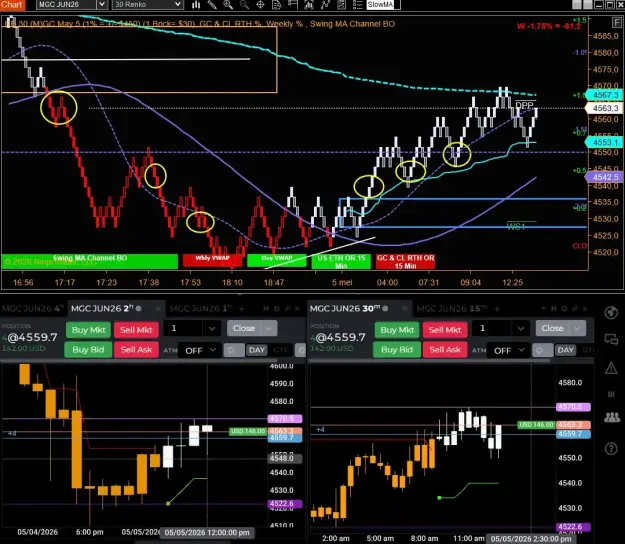Click USD 146.00 position tag in 30m chart
This screenshot has height=544, width=625.
click(536, 425)
